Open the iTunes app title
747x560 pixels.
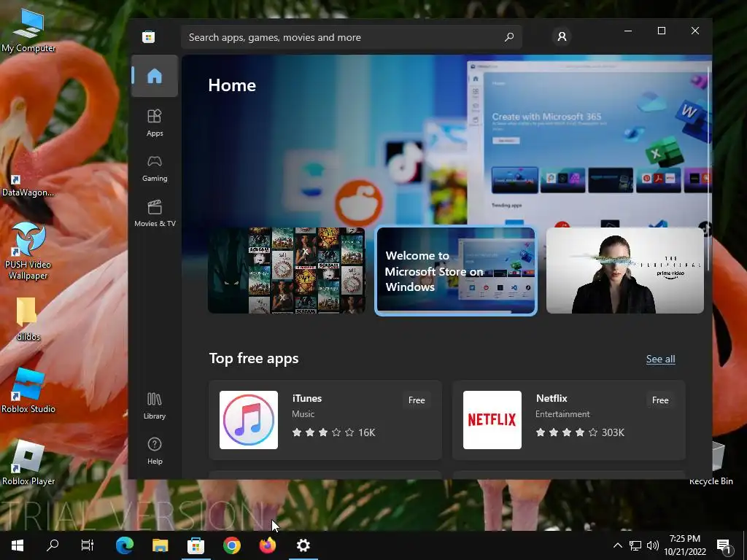coord(307,399)
